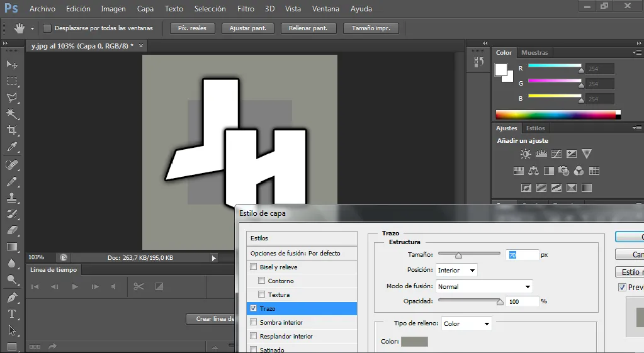
Task: Select Opciones de fusión: Por defecto
Action: click(302, 253)
